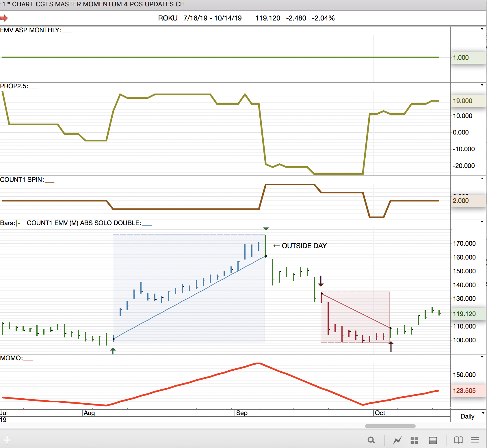Click the PROP2.5 indicator label
The image size is (487, 448).
(14, 86)
